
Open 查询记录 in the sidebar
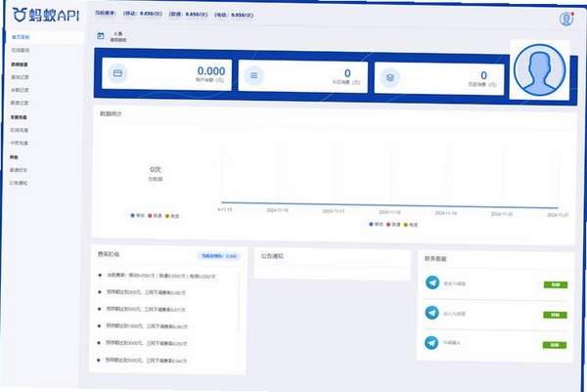tap(20, 77)
